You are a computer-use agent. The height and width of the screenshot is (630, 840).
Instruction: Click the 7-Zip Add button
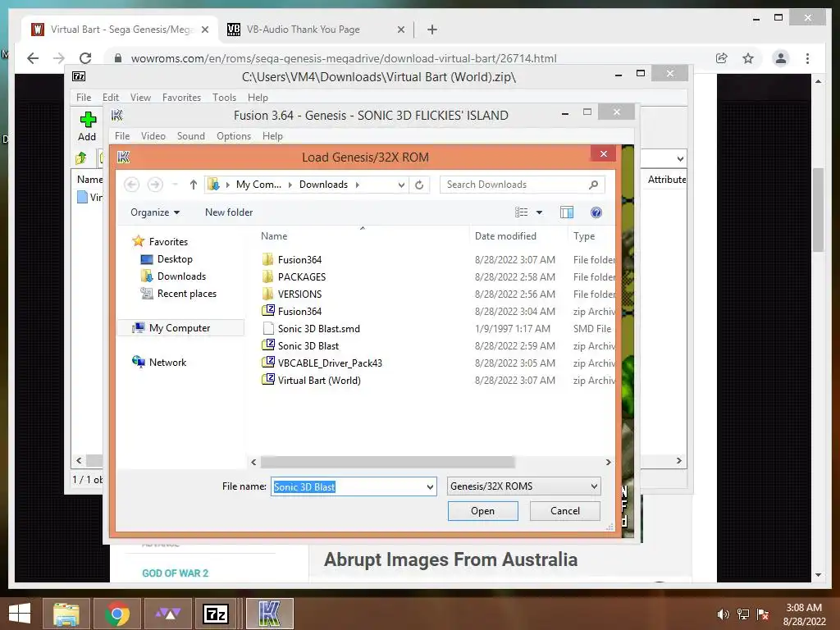[87, 126]
